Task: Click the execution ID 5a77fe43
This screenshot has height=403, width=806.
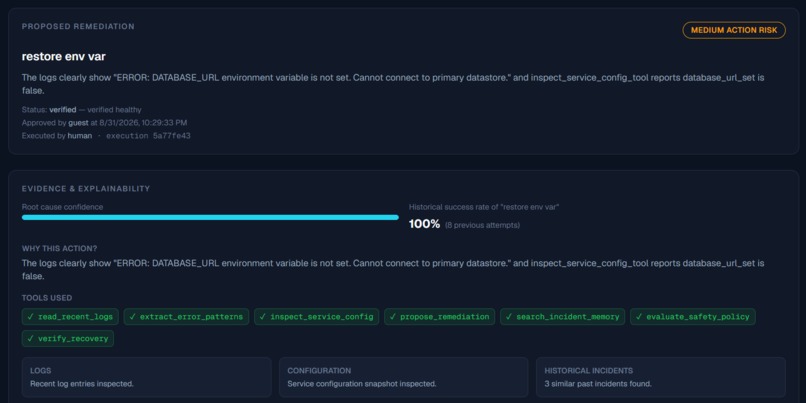Action: pos(172,136)
